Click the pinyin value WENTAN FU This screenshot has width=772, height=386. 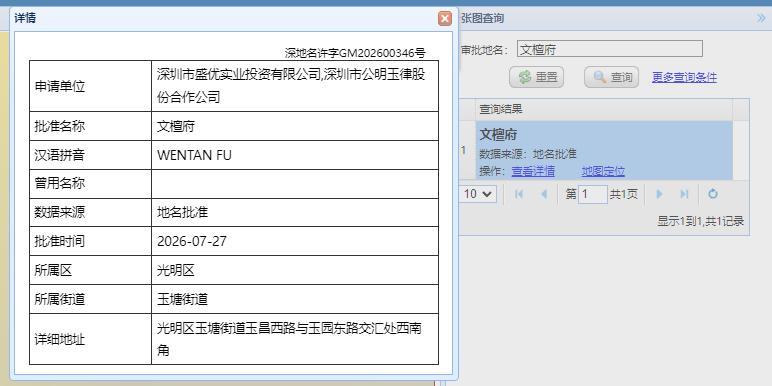point(194,155)
